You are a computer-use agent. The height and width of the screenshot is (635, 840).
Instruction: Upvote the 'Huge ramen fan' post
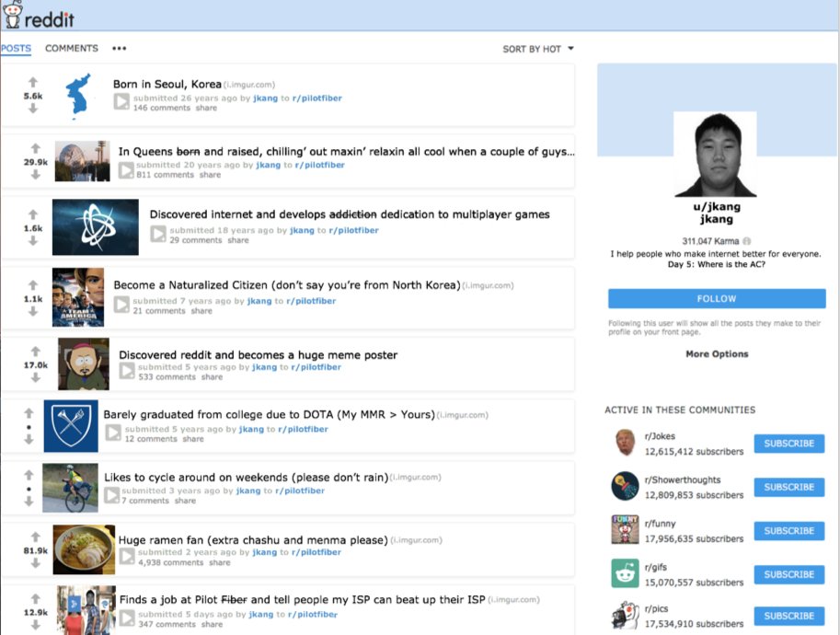[x=35, y=537]
